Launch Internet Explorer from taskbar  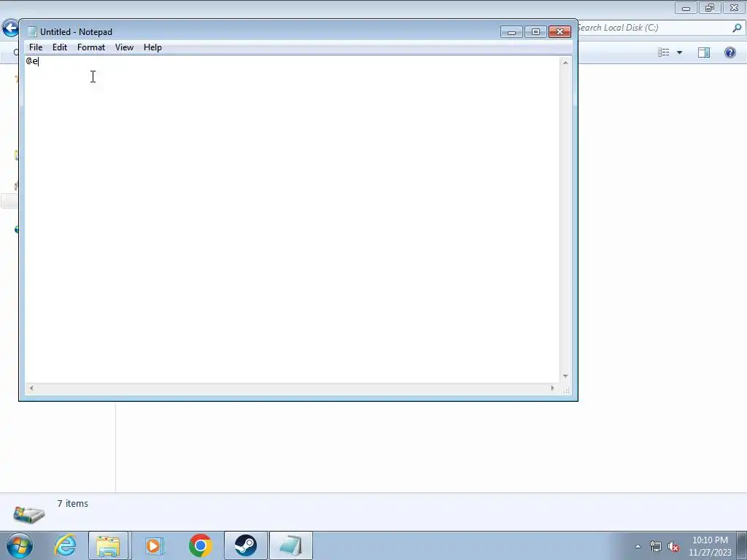tap(65, 545)
